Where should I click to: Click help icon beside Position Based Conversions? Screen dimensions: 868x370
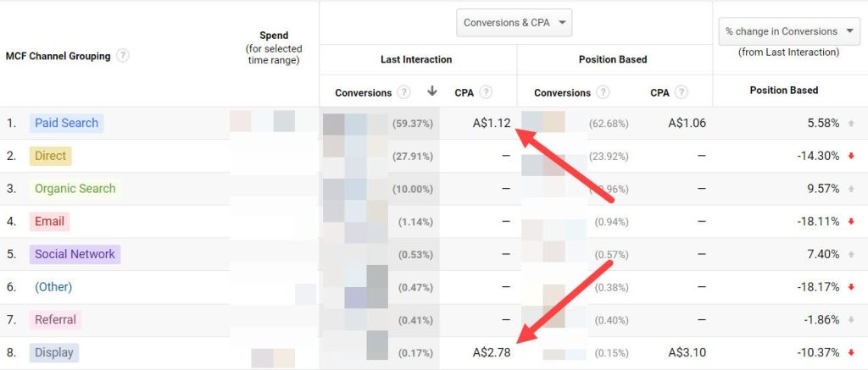tap(604, 92)
